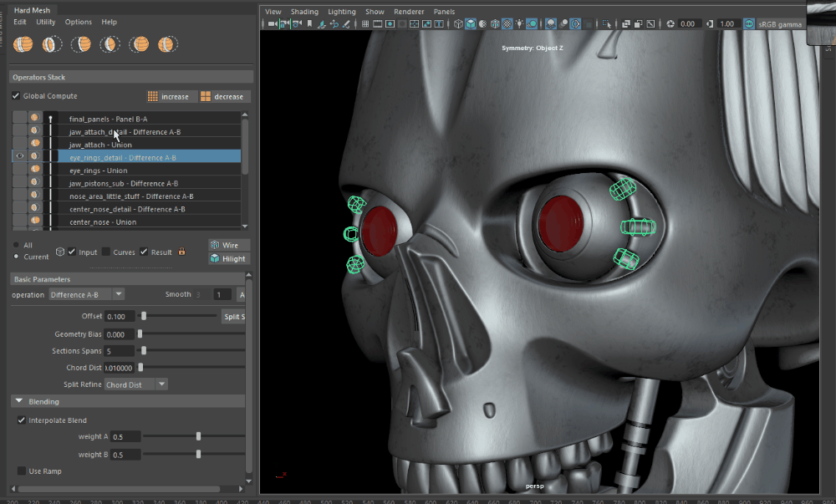Screen dimensions: 836x504
Task: Select the All radio button
Action: coord(16,245)
